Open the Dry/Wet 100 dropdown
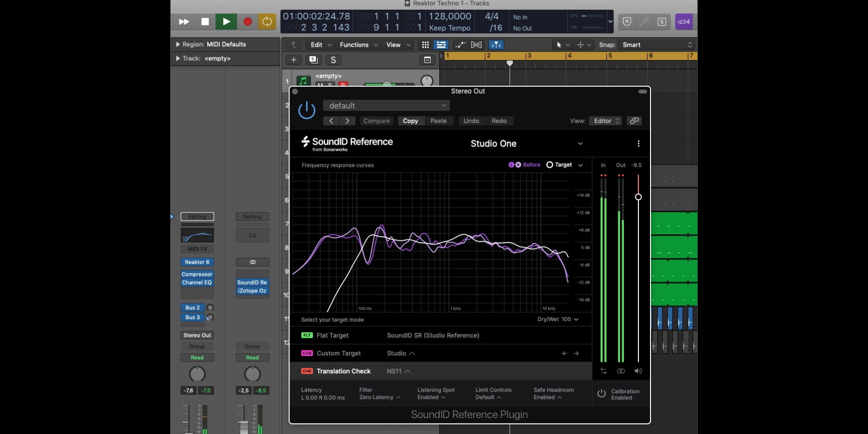 558,319
